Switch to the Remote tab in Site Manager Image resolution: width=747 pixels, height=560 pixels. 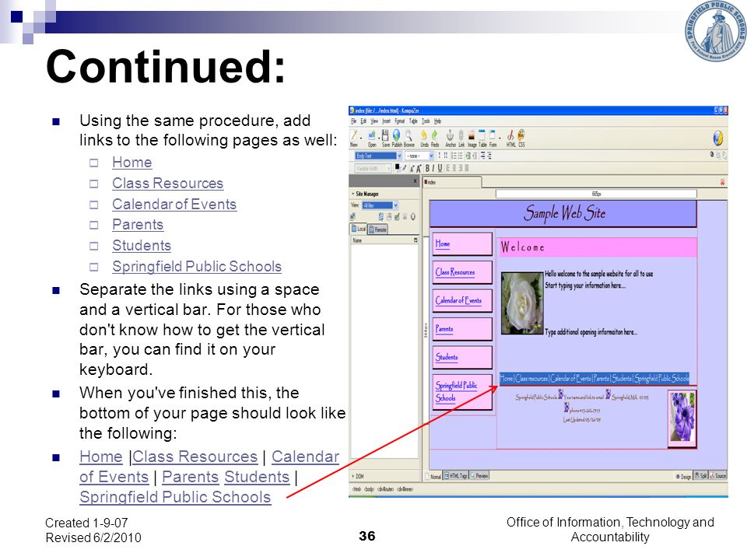tap(378, 229)
